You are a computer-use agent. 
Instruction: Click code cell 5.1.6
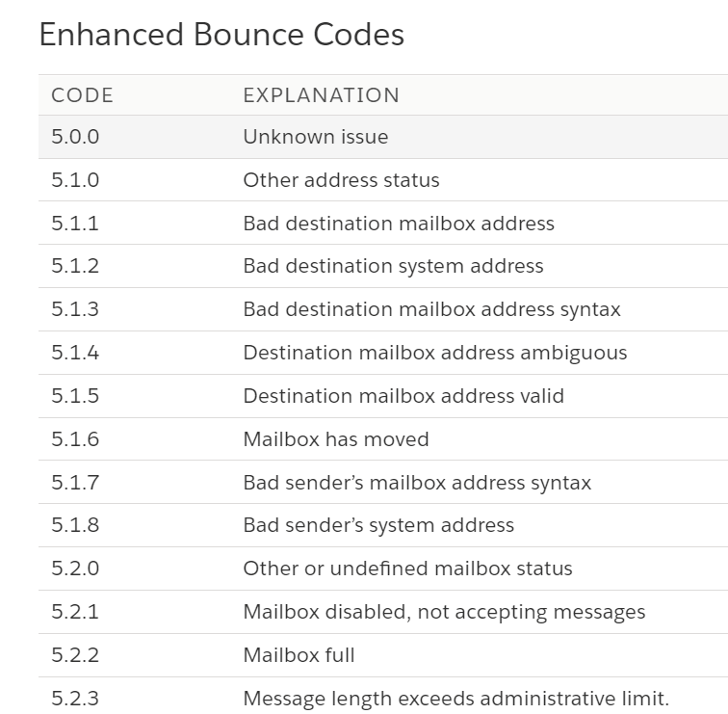(x=75, y=439)
